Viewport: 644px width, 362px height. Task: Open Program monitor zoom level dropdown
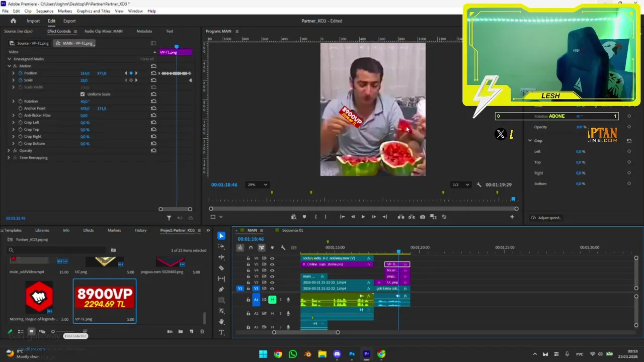click(x=257, y=185)
